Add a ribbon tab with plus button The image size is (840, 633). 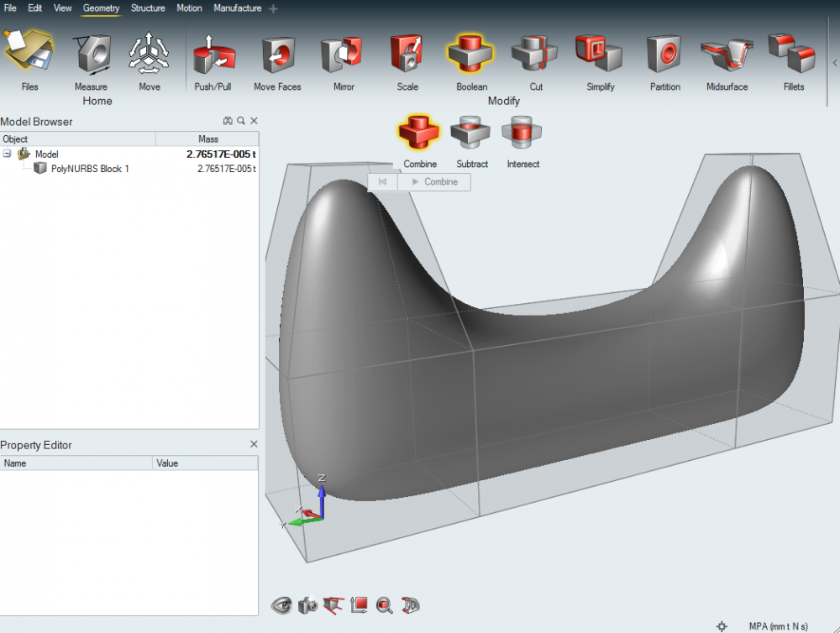click(x=273, y=8)
